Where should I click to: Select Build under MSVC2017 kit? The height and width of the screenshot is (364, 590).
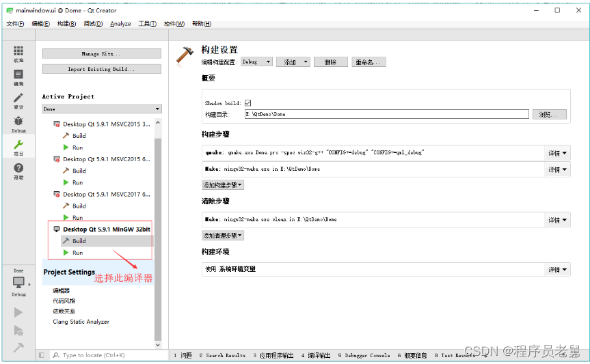coord(79,206)
